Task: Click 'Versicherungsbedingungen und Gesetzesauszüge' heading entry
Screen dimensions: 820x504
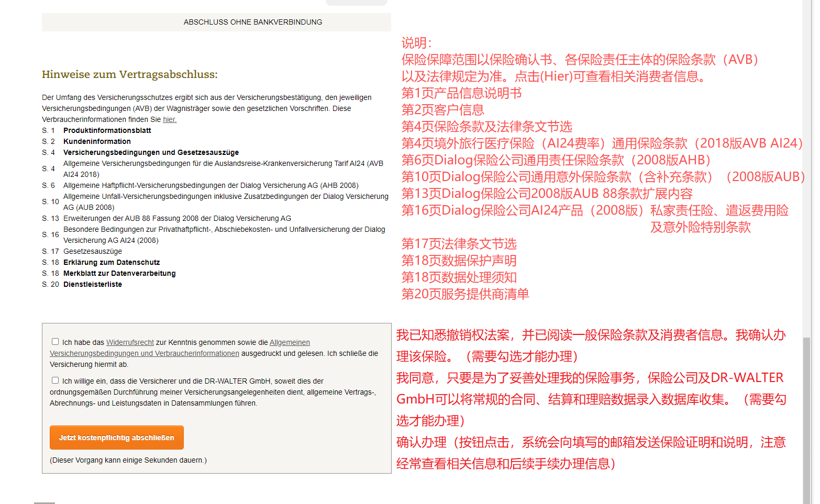Action: click(x=151, y=152)
